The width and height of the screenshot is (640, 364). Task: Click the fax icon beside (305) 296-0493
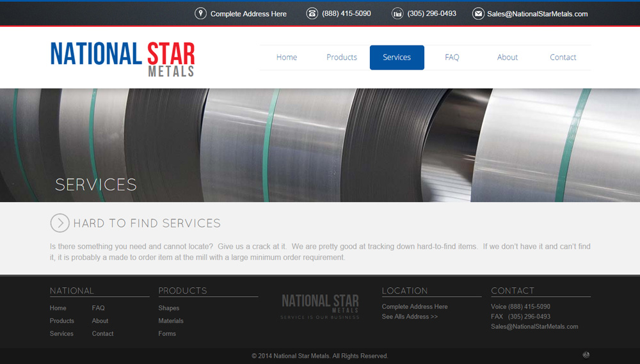click(397, 13)
